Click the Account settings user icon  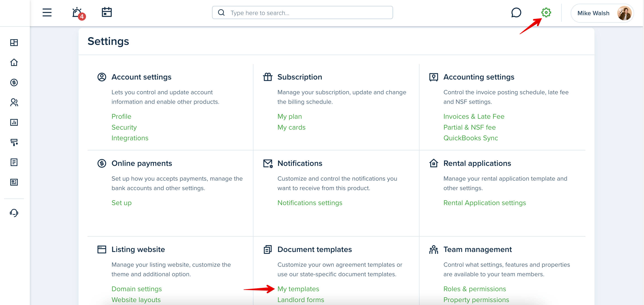coord(102,77)
